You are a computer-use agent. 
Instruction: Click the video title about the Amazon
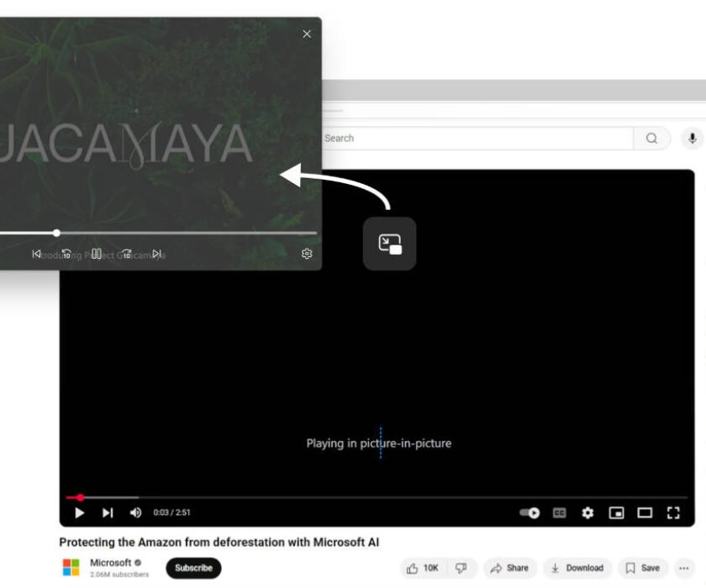[x=219, y=542]
